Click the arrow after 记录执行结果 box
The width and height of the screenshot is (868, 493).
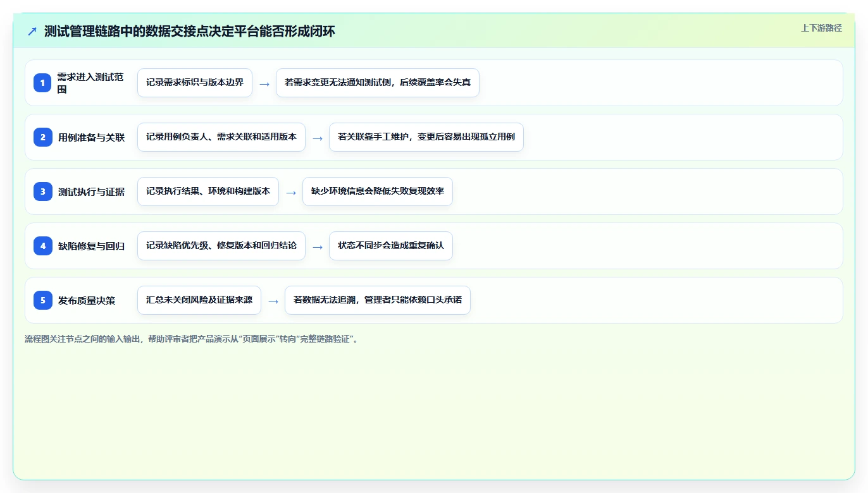click(291, 192)
